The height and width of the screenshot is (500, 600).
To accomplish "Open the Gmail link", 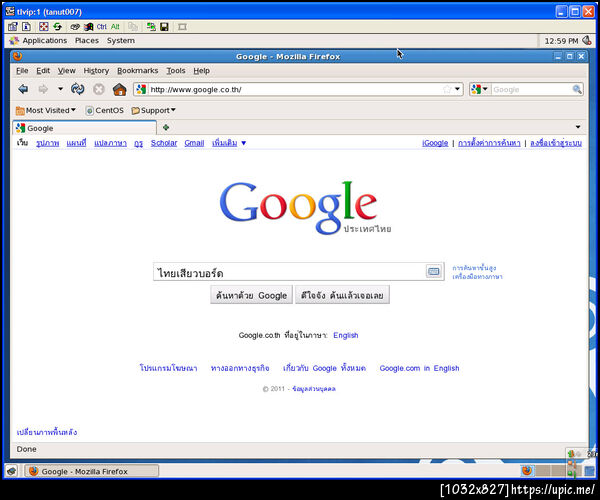I will coord(194,143).
